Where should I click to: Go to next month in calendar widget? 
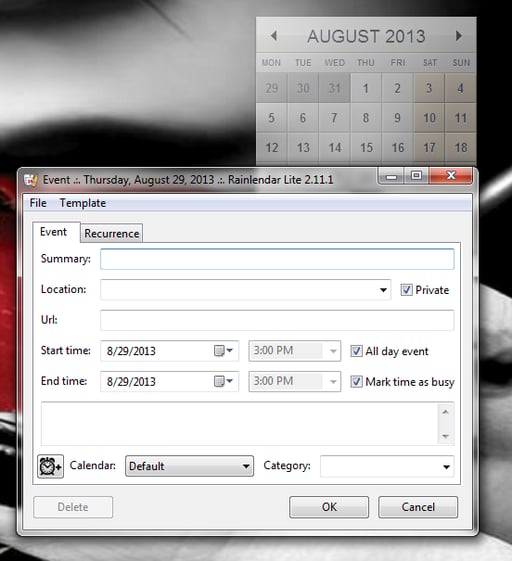(459, 36)
